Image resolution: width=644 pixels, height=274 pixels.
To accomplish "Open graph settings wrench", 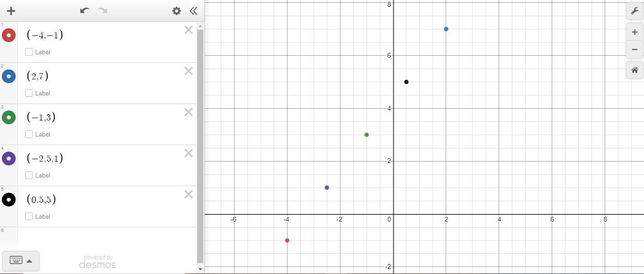I will 635,11.
